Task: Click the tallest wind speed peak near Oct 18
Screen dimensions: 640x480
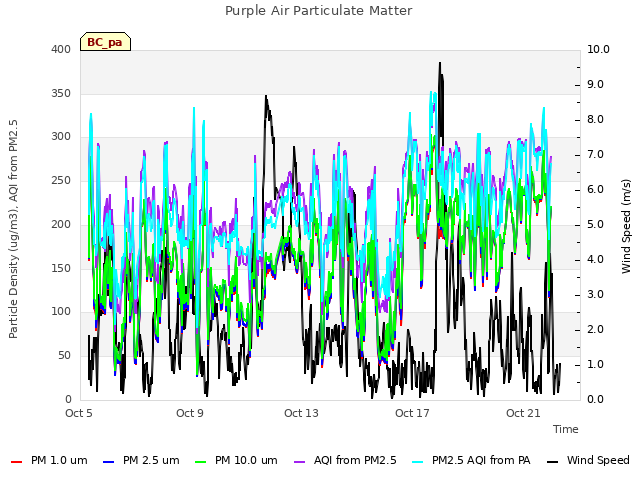Action: pos(440,64)
